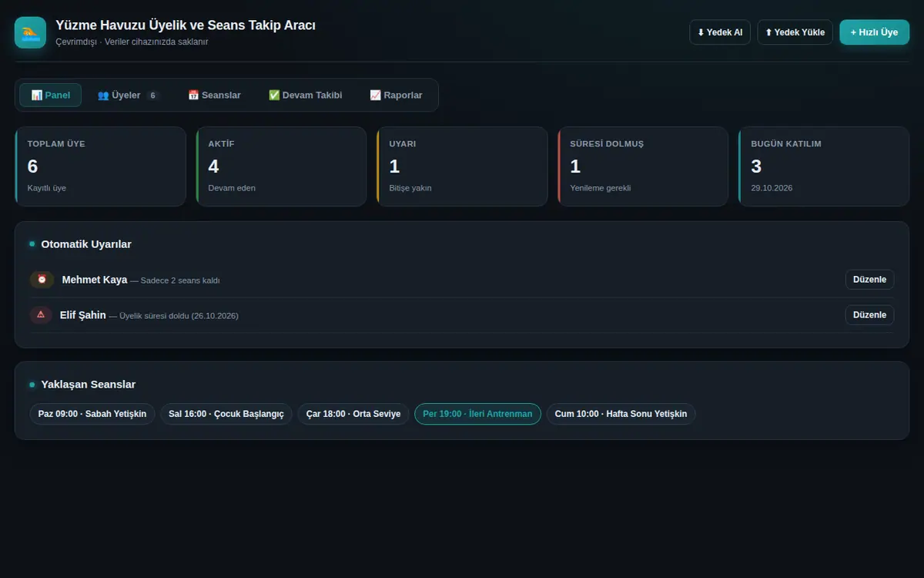The width and height of the screenshot is (924, 578).
Task: Click the text 'Üyelik süresi doldu (26.10.2026)'
Action: [179, 316]
